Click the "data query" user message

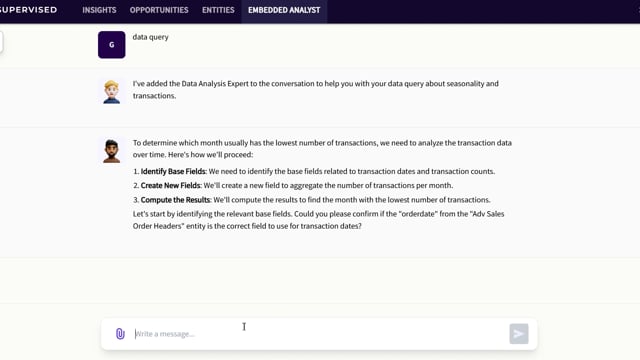pyautogui.click(x=151, y=37)
